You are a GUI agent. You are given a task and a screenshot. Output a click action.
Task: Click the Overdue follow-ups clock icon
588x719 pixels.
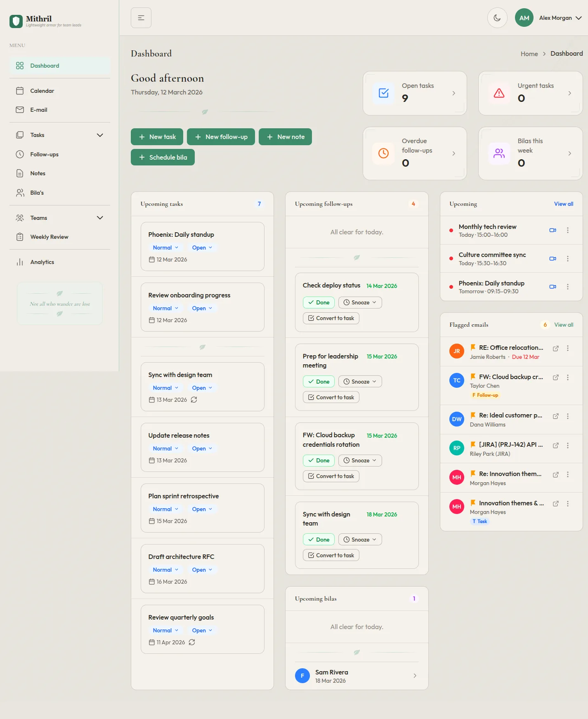point(383,153)
